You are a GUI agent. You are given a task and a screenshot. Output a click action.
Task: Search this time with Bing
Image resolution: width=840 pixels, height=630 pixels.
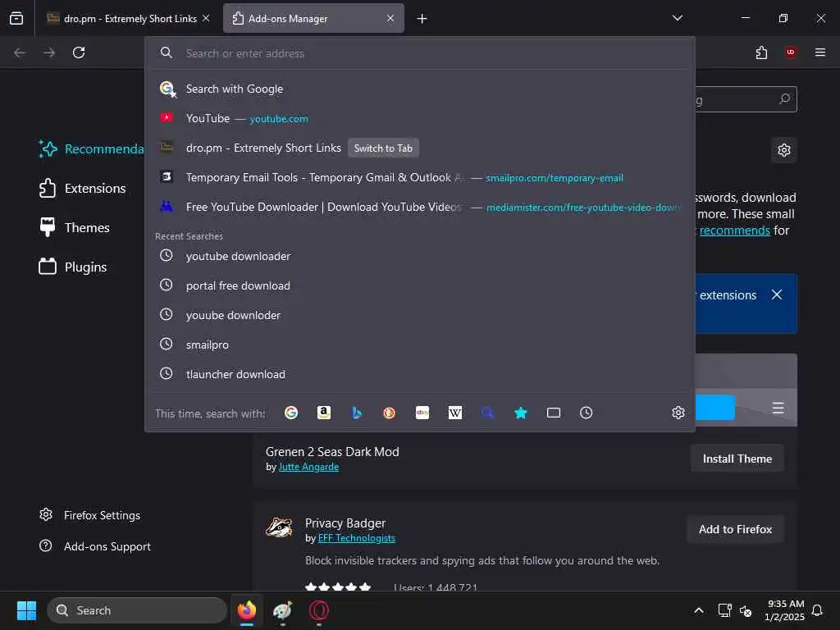tap(357, 413)
